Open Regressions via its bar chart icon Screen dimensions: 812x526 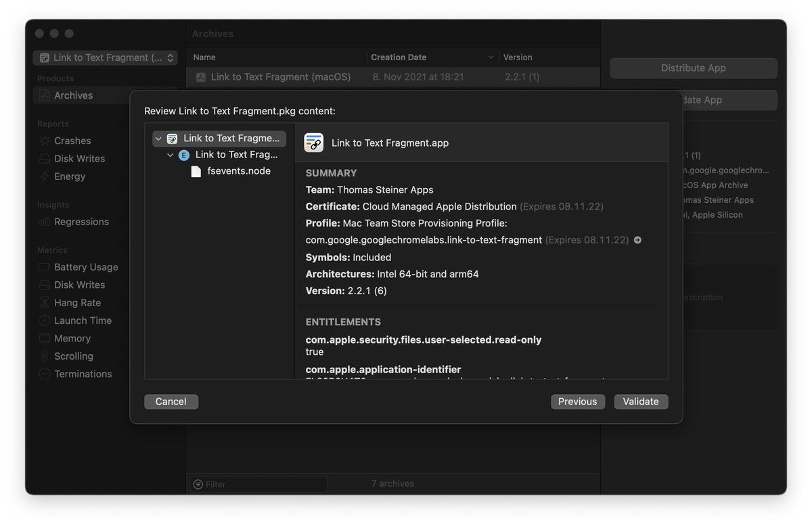(x=45, y=222)
